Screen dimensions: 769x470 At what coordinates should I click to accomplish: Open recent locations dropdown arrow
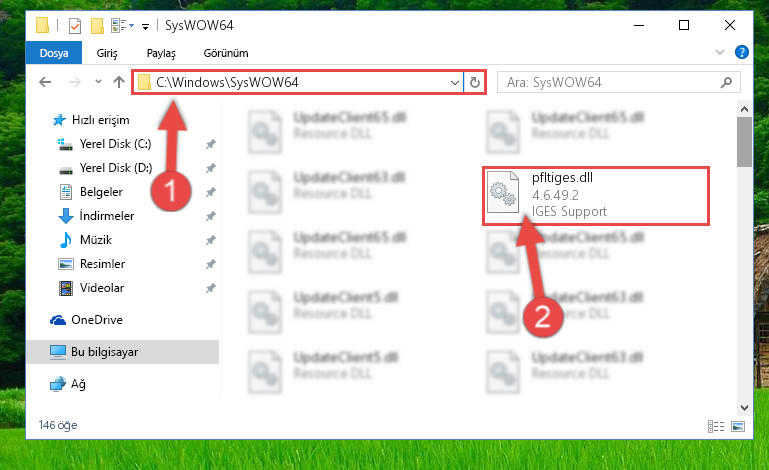pos(98,82)
